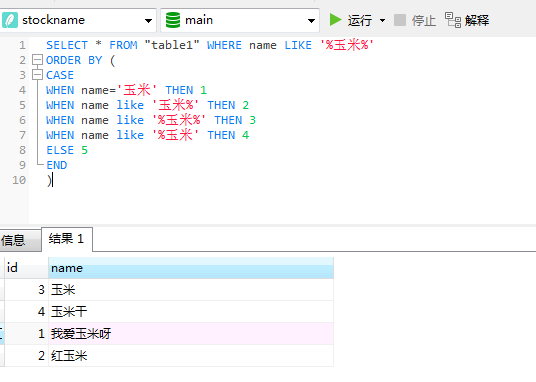The width and height of the screenshot is (536, 382).
Task: Click the '玉米%' string on line 5
Action: 175,105
